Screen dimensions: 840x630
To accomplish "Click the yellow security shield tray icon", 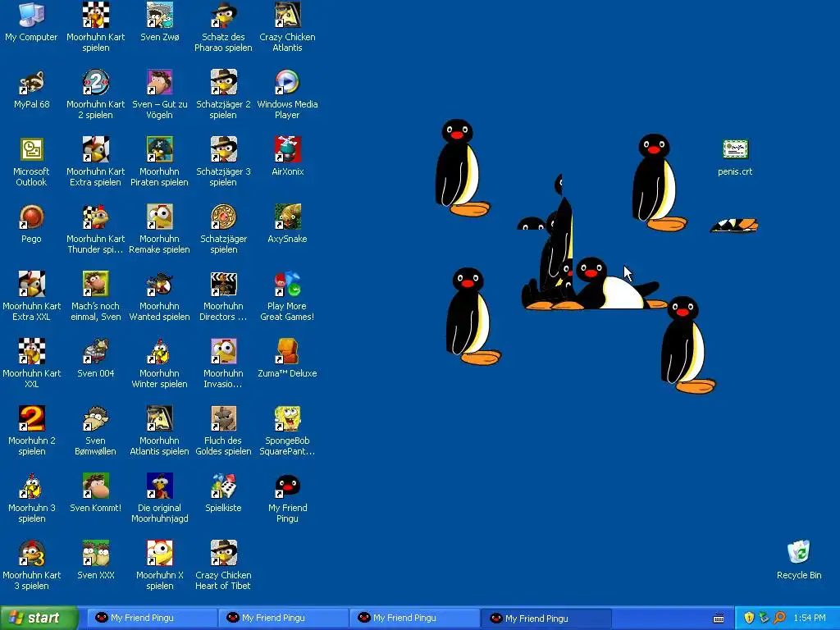I will coord(749,619).
